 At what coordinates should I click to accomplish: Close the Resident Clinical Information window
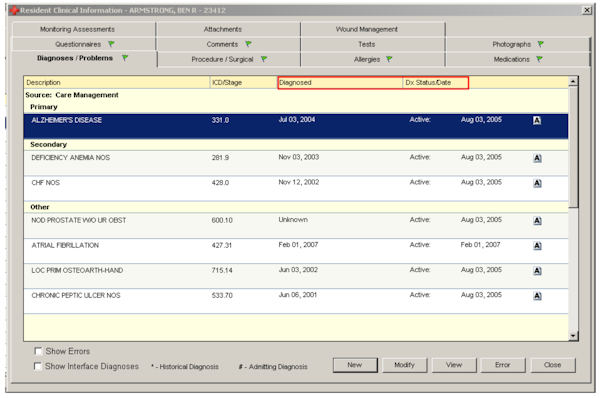[x=587, y=10]
